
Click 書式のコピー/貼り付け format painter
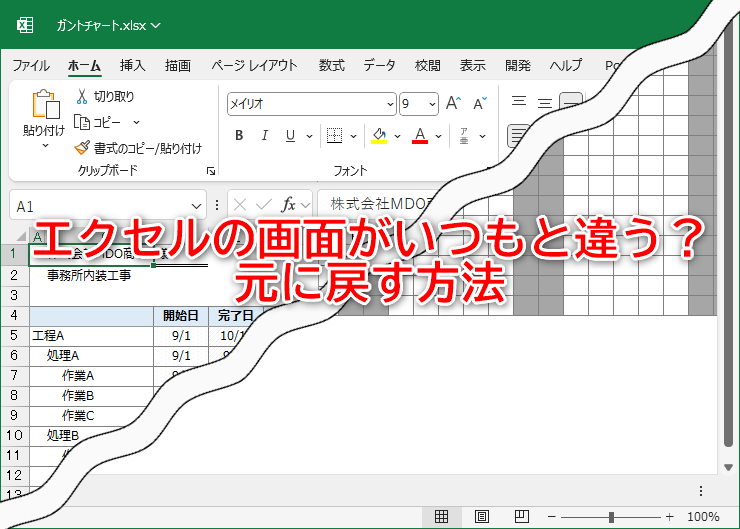tap(138, 148)
